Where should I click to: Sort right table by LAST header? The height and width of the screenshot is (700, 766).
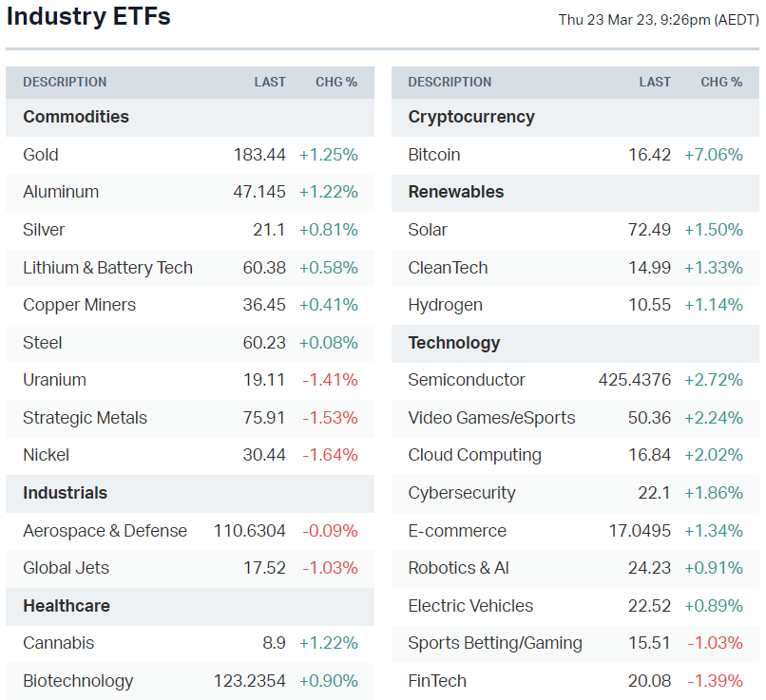tap(655, 83)
